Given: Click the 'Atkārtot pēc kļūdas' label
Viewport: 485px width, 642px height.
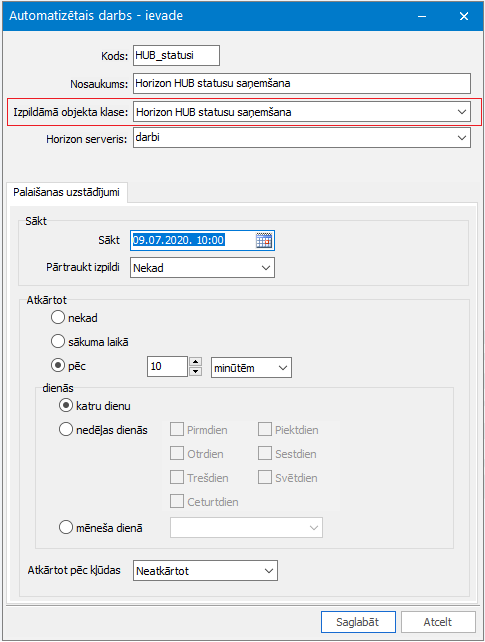Looking at the screenshot, I should (74, 570).
